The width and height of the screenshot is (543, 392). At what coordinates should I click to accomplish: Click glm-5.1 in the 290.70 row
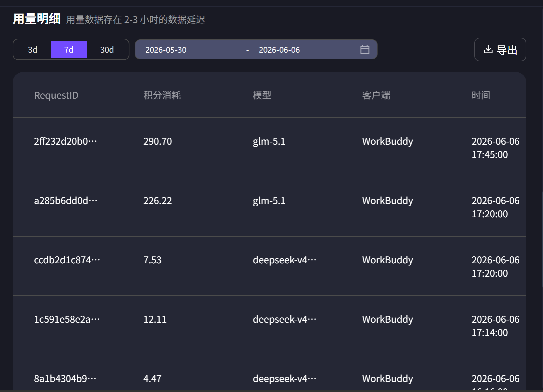coord(269,141)
